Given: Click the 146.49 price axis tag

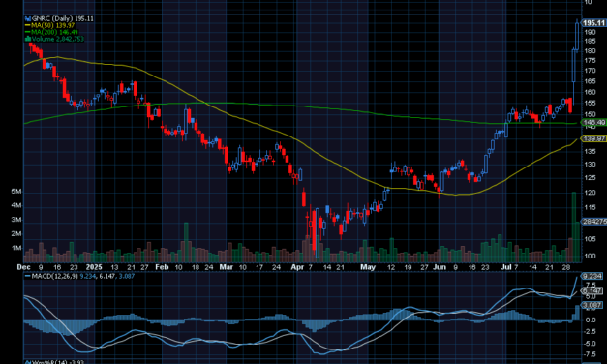Looking at the screenshot, I should point(594,123).
